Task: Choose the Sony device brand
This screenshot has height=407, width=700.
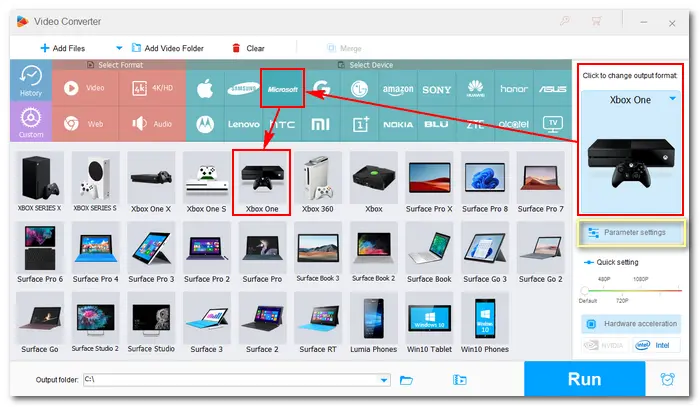Action: point(437,89)
